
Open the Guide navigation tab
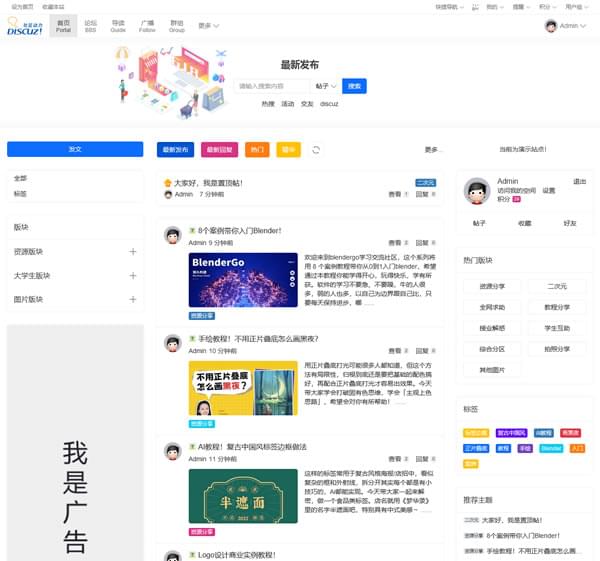point(118,26)
